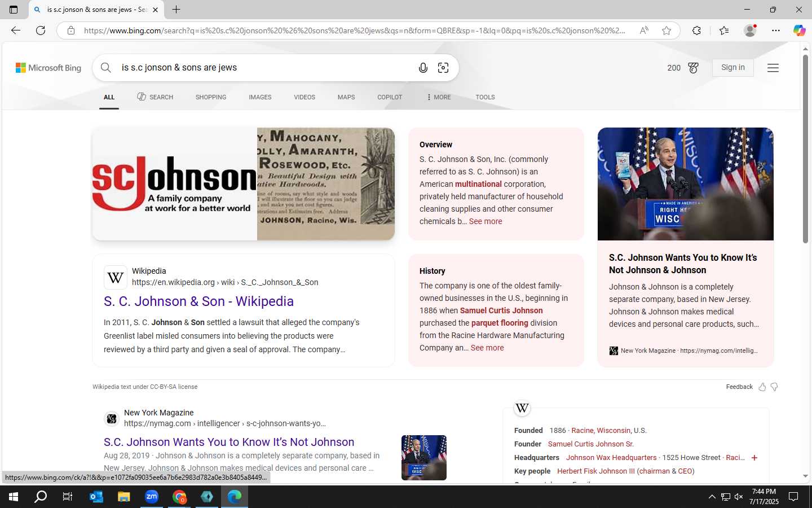
Task: Switch to the MAPS tab
Action: coord(346,97)
